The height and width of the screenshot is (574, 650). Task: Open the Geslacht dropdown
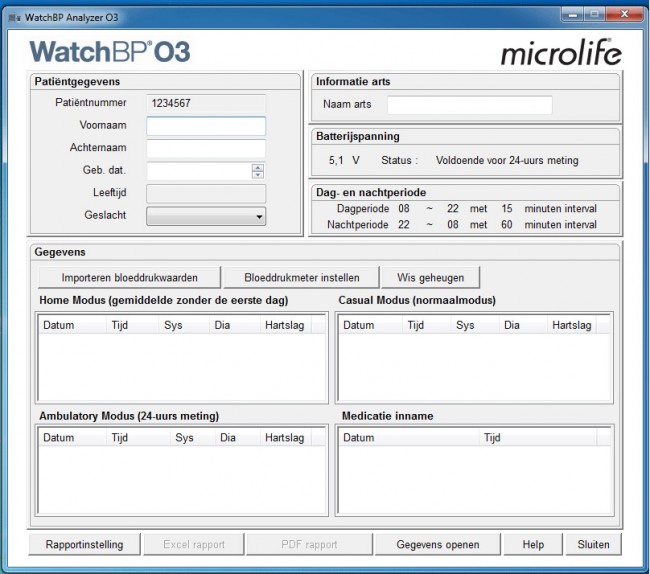click(x=206, y=216)
